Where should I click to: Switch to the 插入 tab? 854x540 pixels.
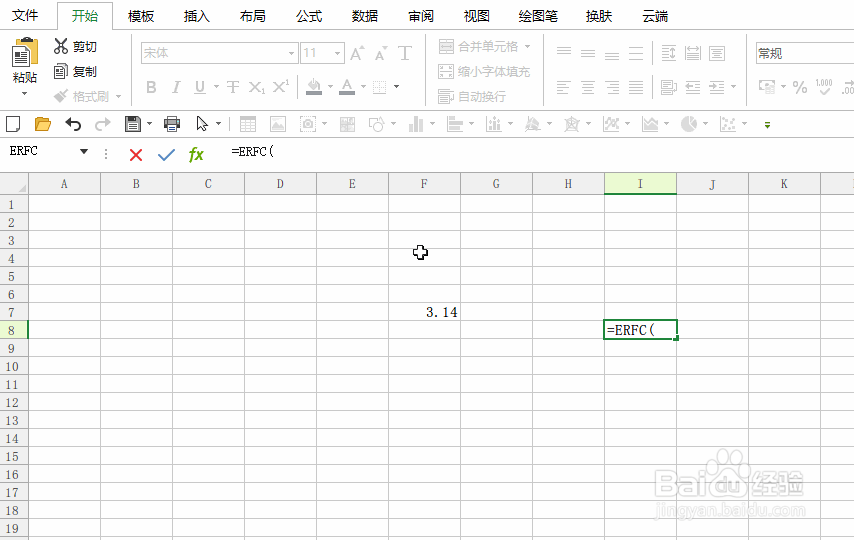click(197, 16)
